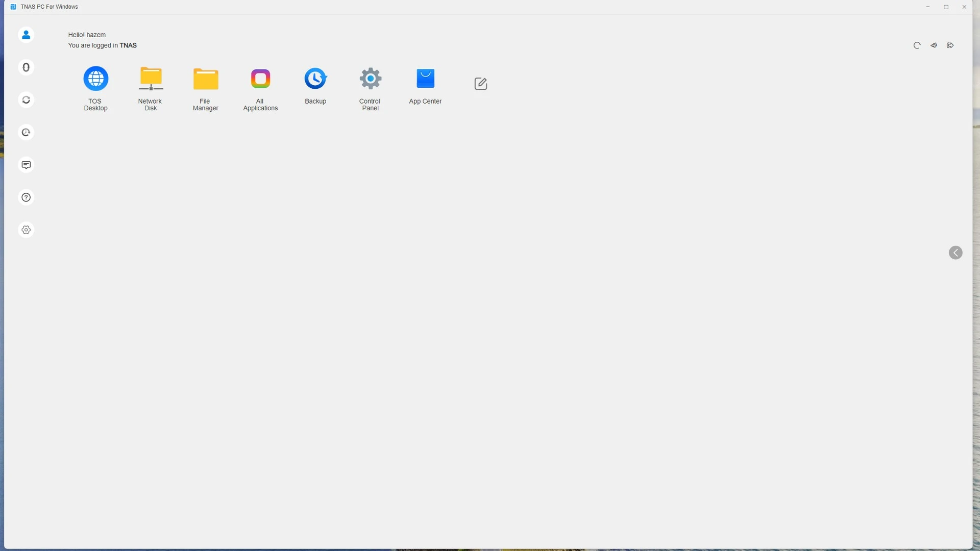Screen dimensions: 980x551
Task: Open Control Panel gear icon
Action: (370, 79)
